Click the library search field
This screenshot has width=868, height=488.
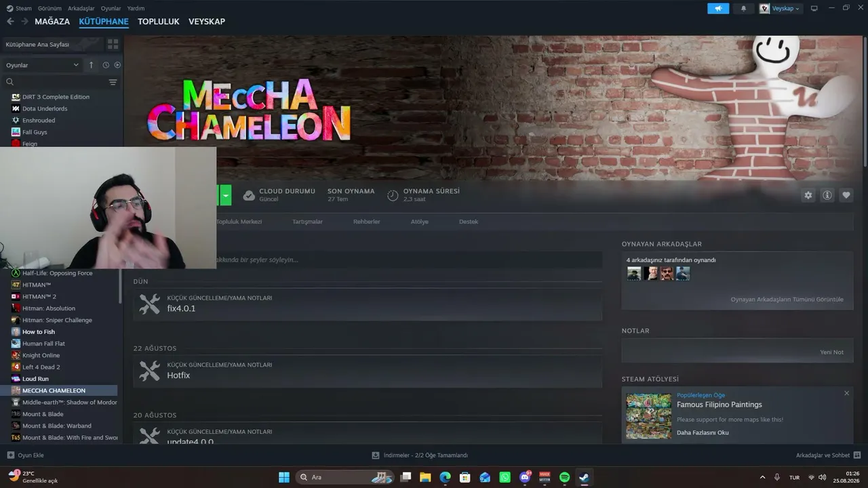coord(56,82)
